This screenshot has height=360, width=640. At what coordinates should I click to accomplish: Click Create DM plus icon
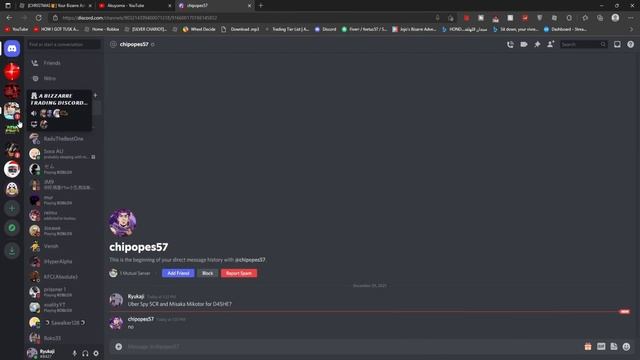click(x=95, y=95)
